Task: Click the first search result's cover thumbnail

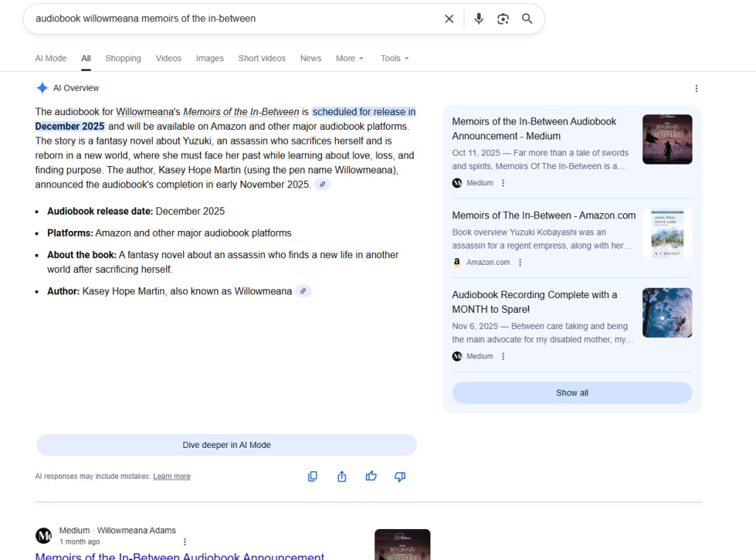Action: pyautogui.click(x=402, y=545)
